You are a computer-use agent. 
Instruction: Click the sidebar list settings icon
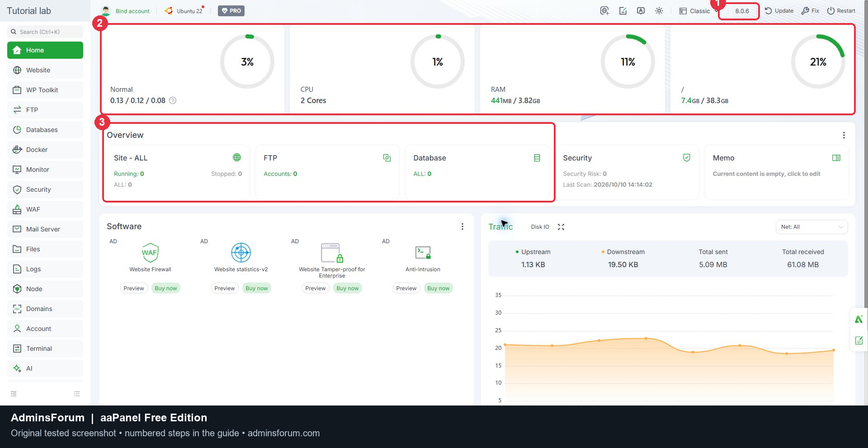click(x=77, y=394)
